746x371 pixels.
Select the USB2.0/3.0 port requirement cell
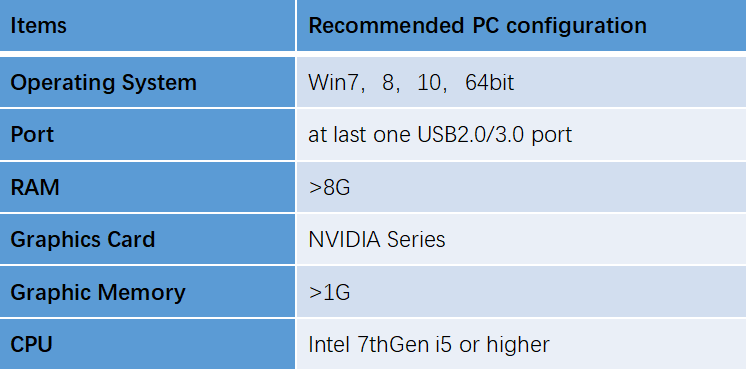521,135
